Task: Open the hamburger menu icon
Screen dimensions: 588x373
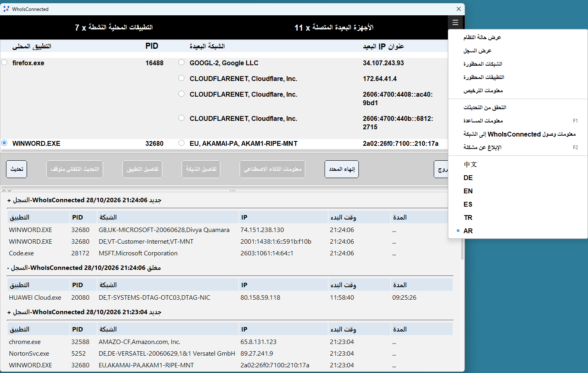Action: (455, 23)
